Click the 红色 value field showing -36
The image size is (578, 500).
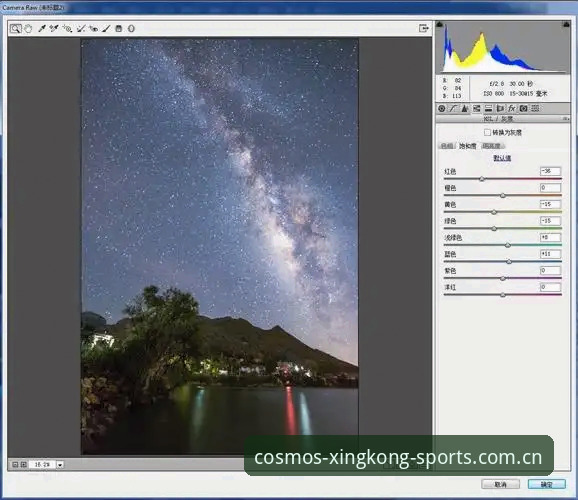[550, 171]
